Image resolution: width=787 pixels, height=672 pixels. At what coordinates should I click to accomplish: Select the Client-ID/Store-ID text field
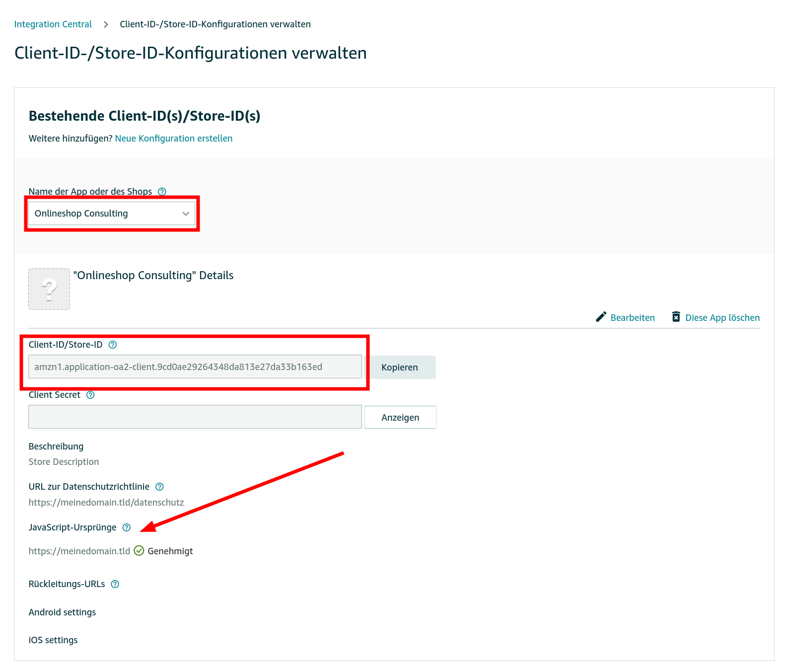pyautogui.click(x=195, y=367)
